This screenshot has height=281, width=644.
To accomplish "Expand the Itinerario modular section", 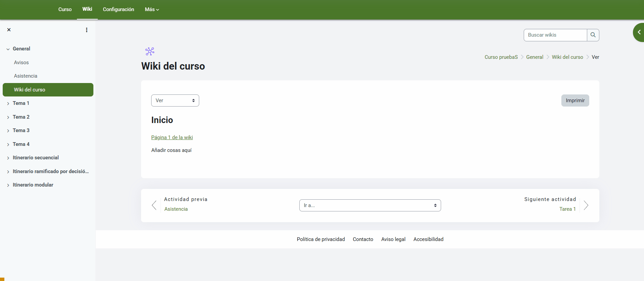I will [x=8, y=185].
